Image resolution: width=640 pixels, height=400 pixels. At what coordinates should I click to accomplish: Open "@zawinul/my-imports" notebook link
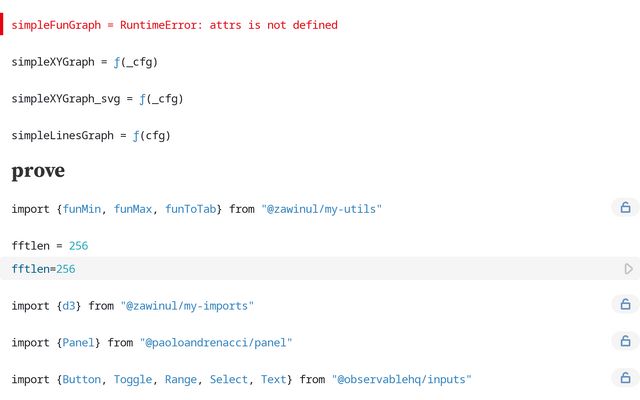[187, 306]
